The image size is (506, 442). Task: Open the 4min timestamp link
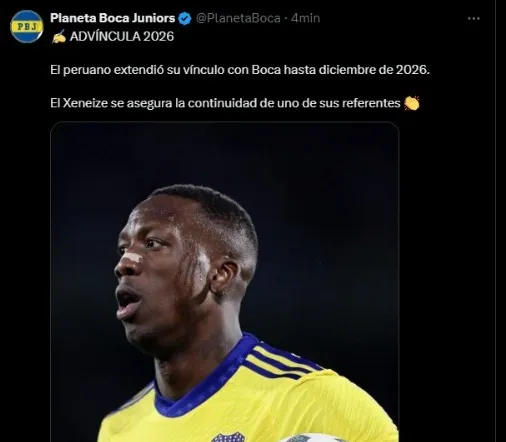[305, 18]
